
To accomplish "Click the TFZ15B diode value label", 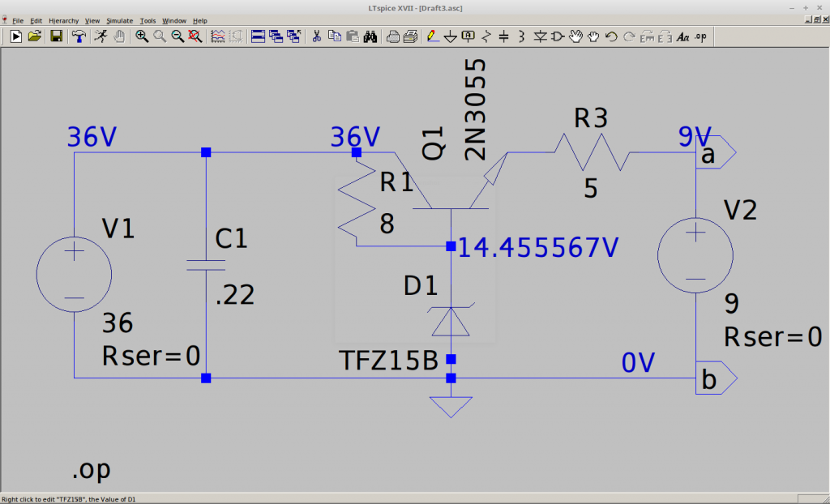I will [x=389, y=361].
